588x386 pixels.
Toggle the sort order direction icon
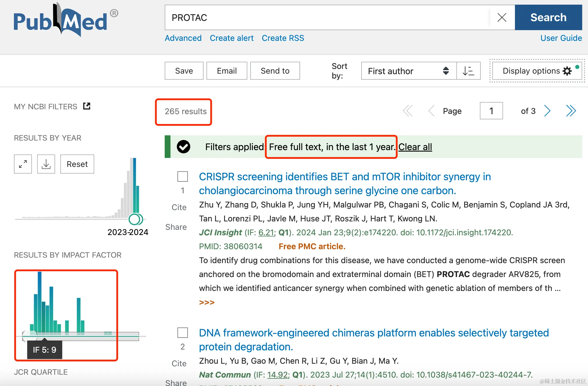468,71
